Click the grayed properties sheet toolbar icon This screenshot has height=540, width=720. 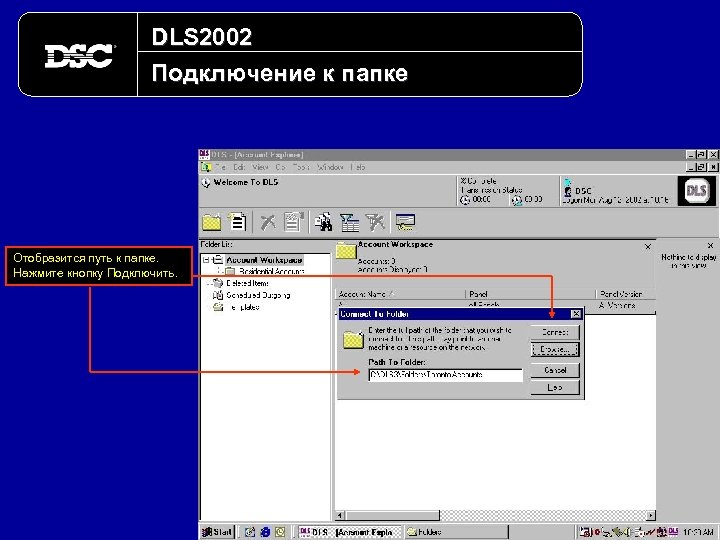coord(294,221)
